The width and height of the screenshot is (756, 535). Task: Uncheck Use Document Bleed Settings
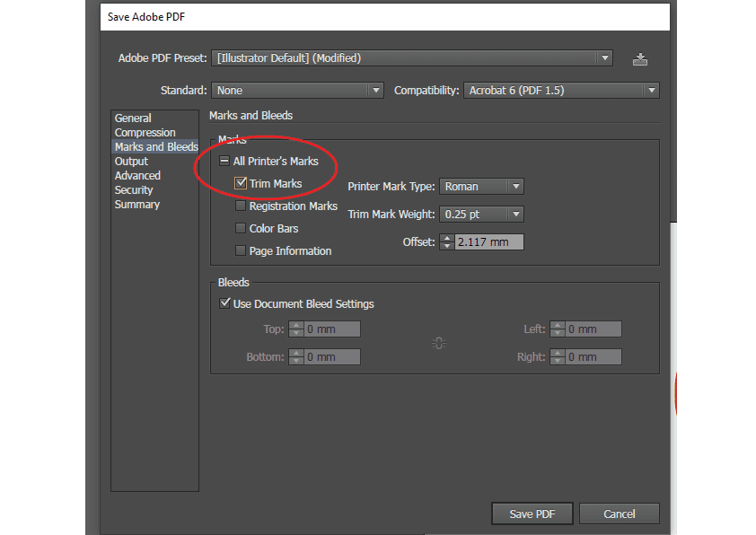pyautogui.click(x=224, y=303)
